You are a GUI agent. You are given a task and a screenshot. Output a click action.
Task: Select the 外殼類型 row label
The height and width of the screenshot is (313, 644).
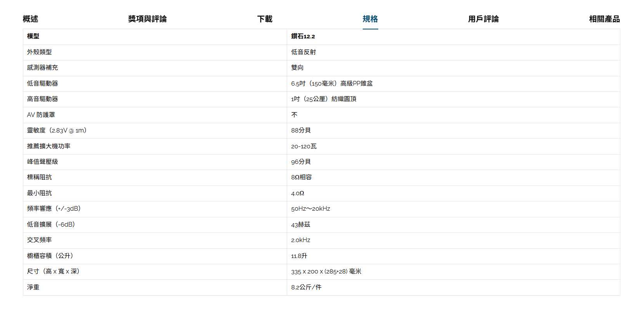(x=39, y=52)
